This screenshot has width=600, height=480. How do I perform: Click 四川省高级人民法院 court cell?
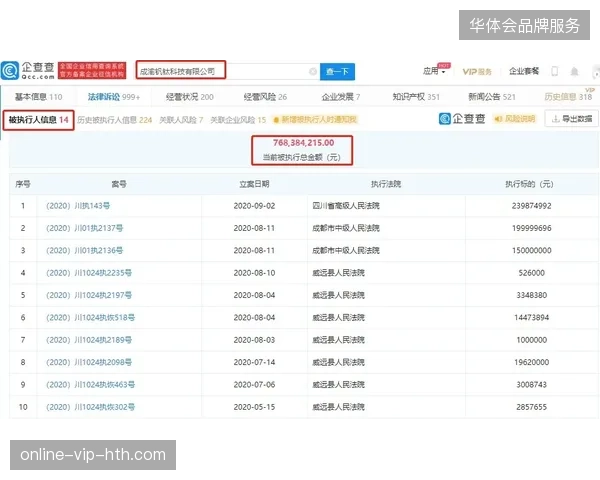tap(346, 206)
